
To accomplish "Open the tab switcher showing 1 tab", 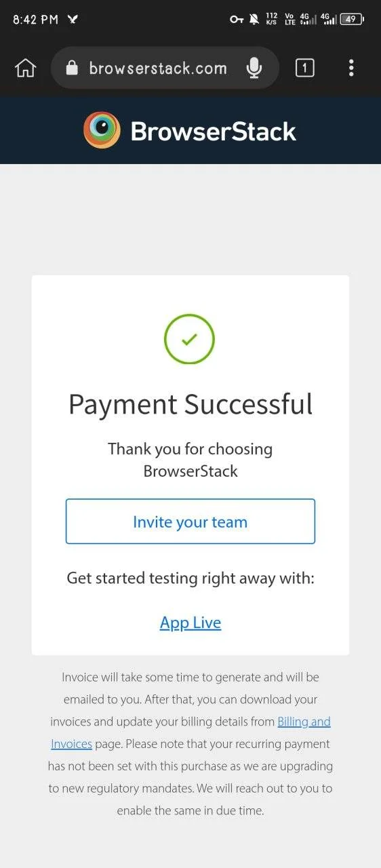I will click(305, 68).
